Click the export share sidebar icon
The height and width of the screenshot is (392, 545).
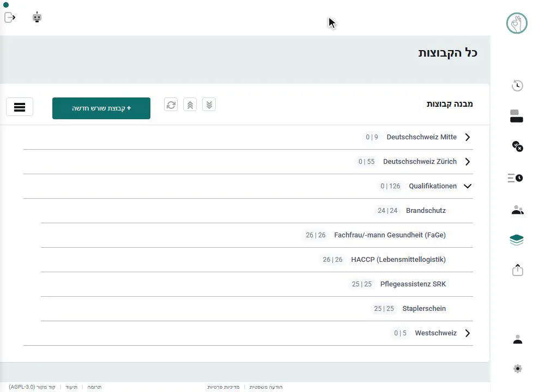(517, 270)
